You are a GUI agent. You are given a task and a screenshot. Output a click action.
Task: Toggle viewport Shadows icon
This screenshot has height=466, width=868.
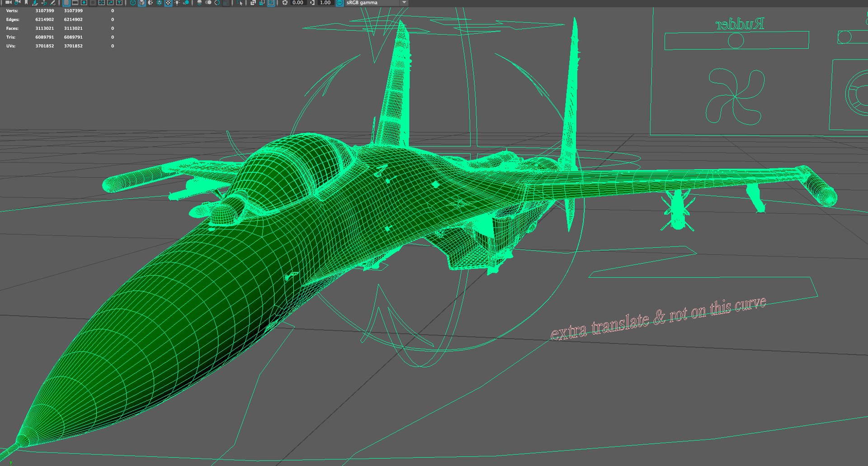186,3
